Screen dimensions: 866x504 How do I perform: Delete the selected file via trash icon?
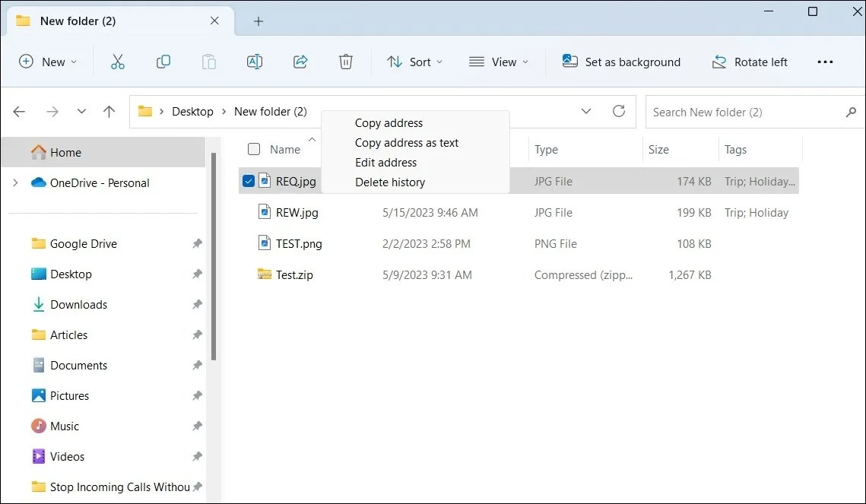tap(345, 62)
